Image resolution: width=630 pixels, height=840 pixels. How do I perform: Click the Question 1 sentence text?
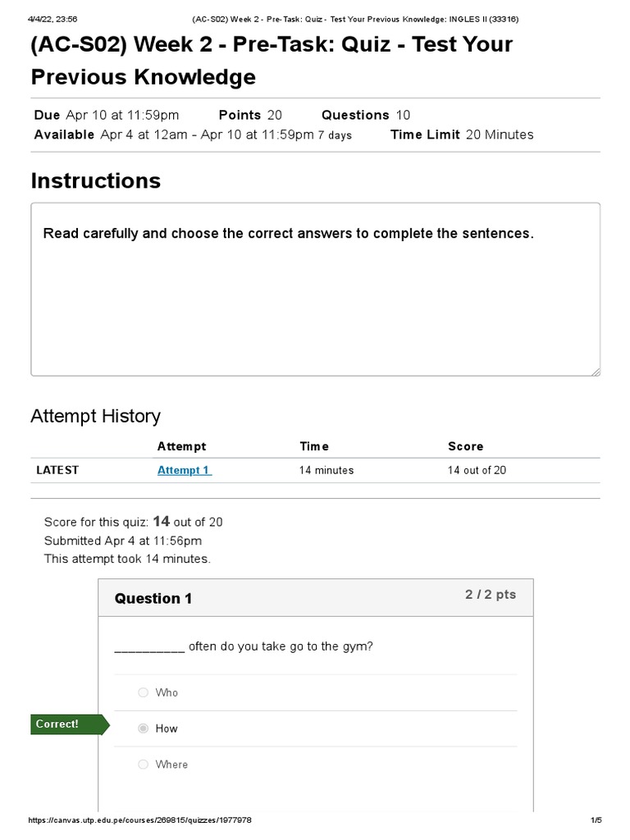click(244, 646)
